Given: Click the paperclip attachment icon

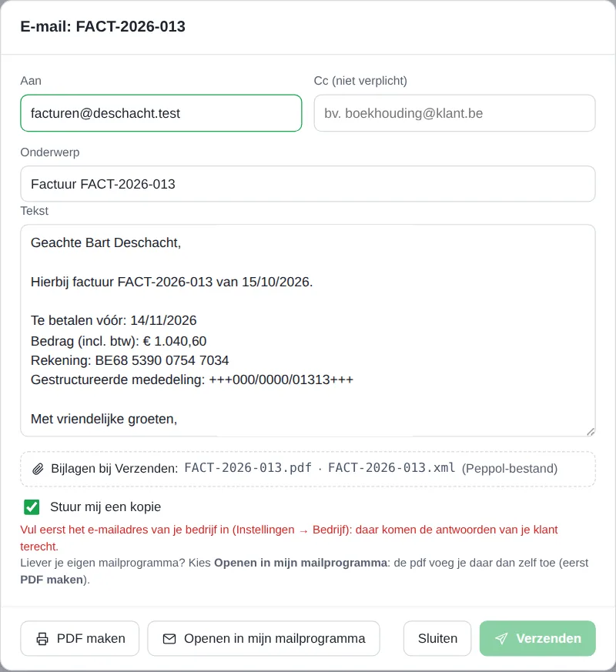Looking at the screenshot, I should click(x=38, y=469).
